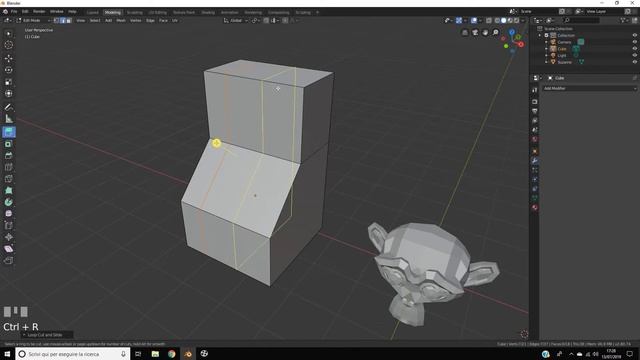Hide the Cube object via eye icon
This screenshot has height=360, width=640.
(x=634, y=49)
